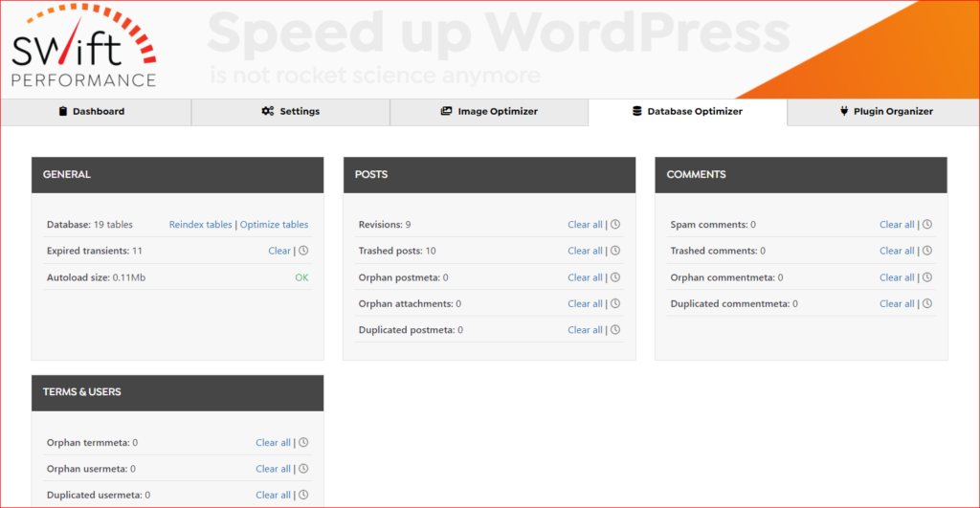Click schedule clock icon for Revisions
Viewport: 980px width, 508px height.
tap(615, 224)
